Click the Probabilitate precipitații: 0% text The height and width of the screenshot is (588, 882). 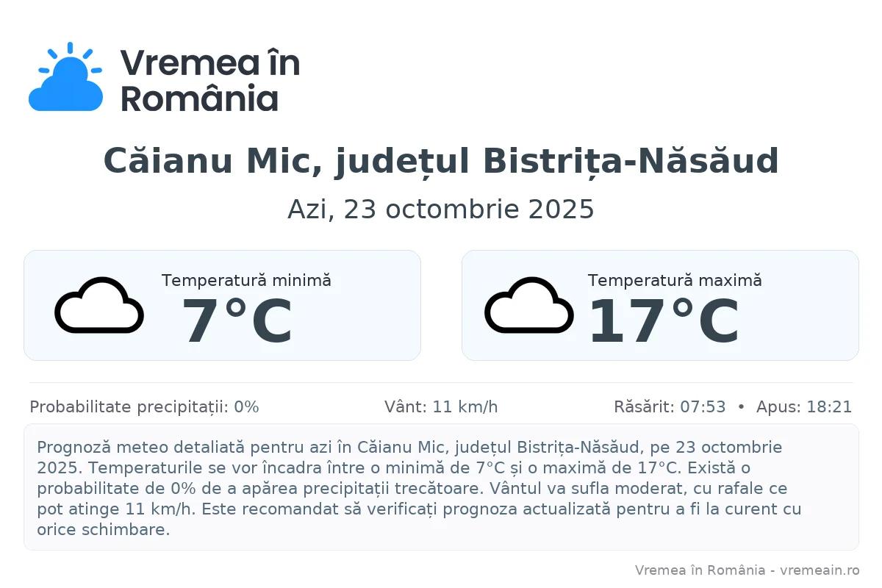click(144, 407)
